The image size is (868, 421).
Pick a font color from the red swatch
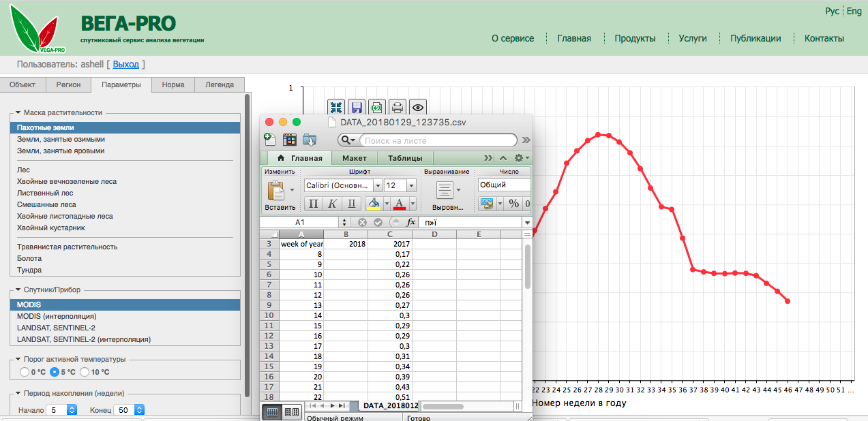[399, 203]
